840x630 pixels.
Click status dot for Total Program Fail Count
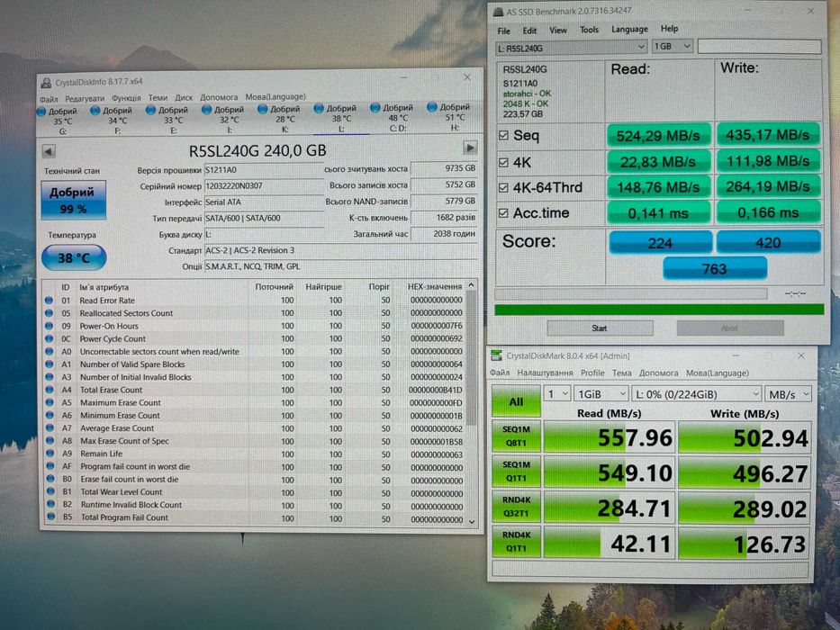(51, 517)
